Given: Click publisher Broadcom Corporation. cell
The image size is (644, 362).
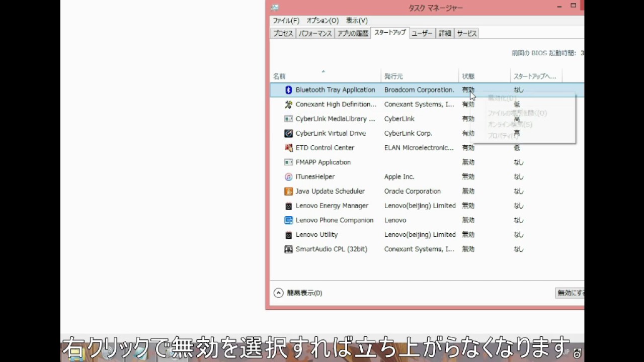Looking at the screenshot, I should [419, 90].
